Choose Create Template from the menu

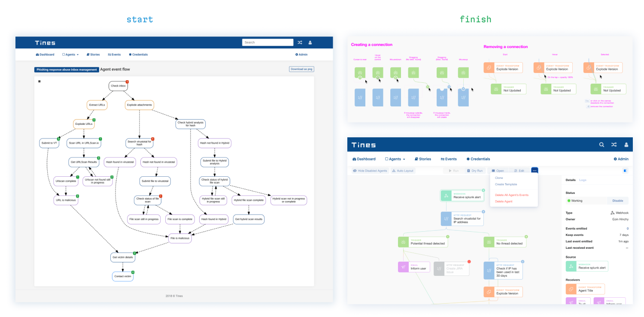tap(506, 184)
